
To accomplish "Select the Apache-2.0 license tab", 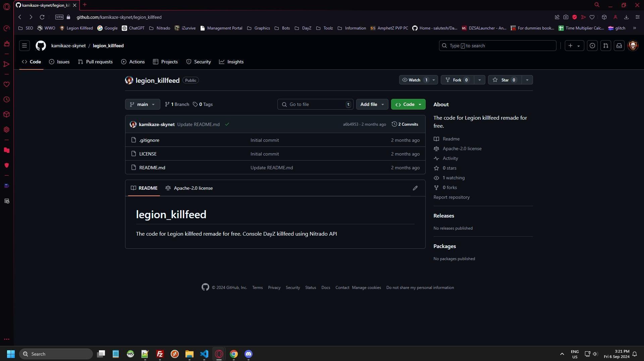I will [189, 188].
